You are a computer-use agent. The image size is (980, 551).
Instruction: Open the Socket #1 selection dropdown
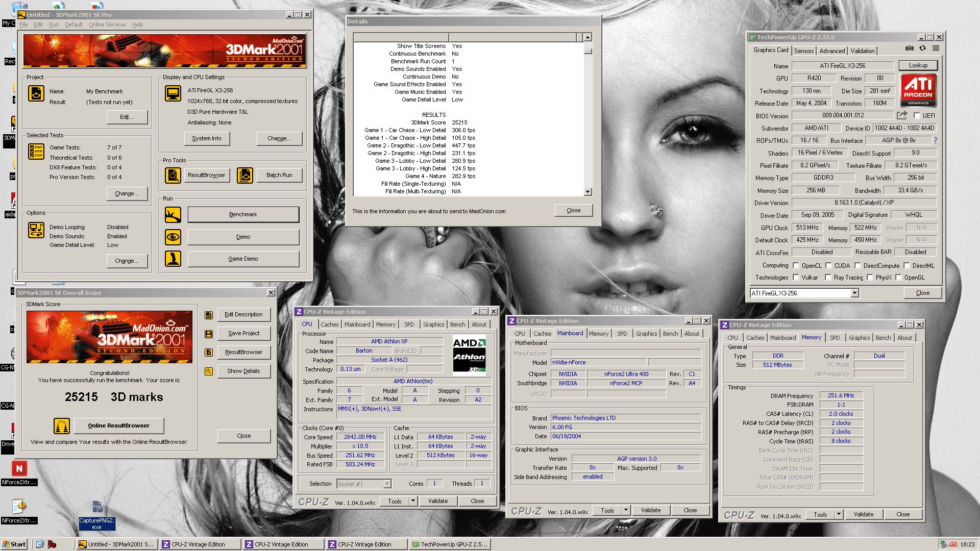[x=387, y=484]
